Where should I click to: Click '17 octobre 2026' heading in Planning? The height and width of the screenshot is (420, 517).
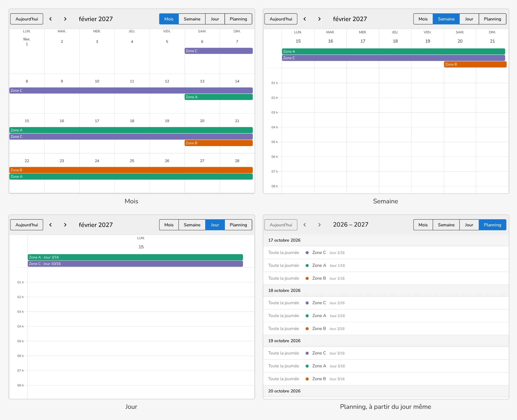284,240
